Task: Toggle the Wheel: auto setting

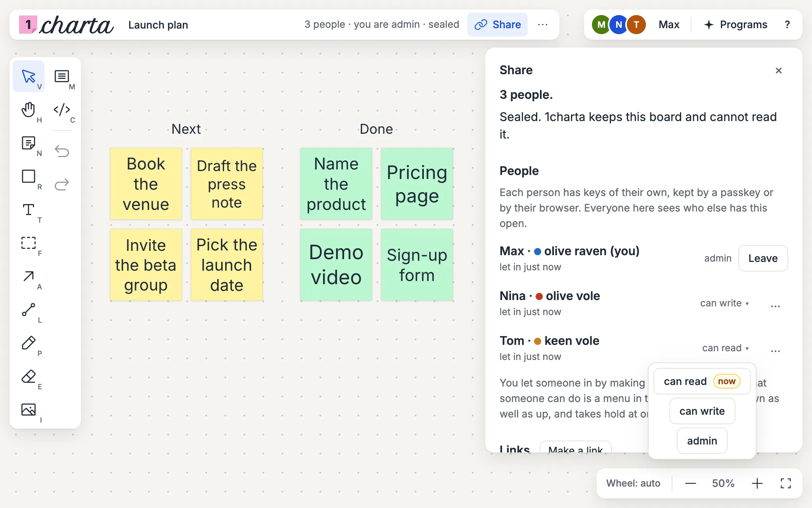Action: coord(633,483)
